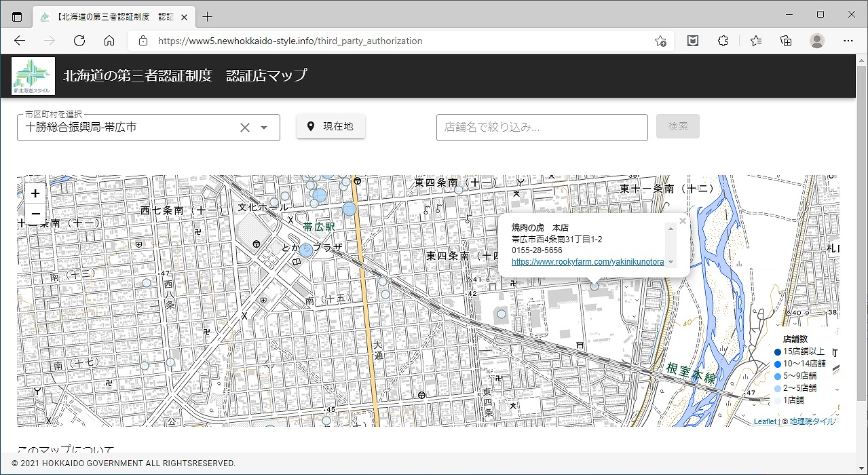
Task: Zoom out on the map
Action: (x=35, y=214)
